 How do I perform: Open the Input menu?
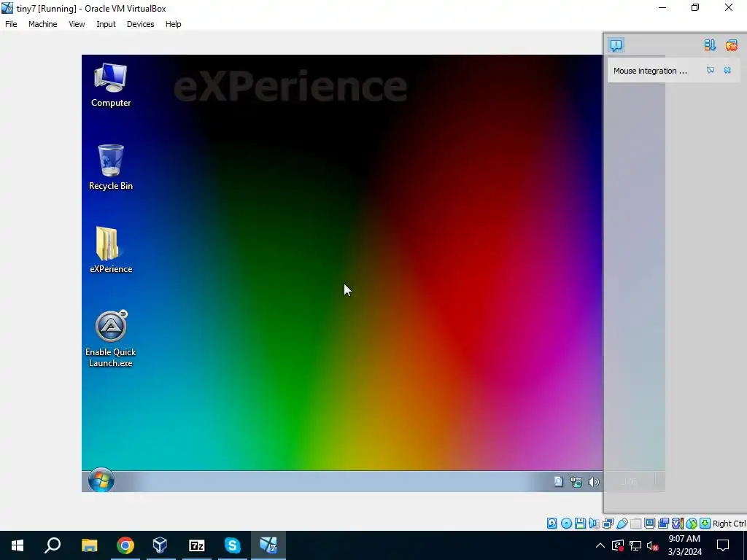pyautogui.click(x=106, y=24)
